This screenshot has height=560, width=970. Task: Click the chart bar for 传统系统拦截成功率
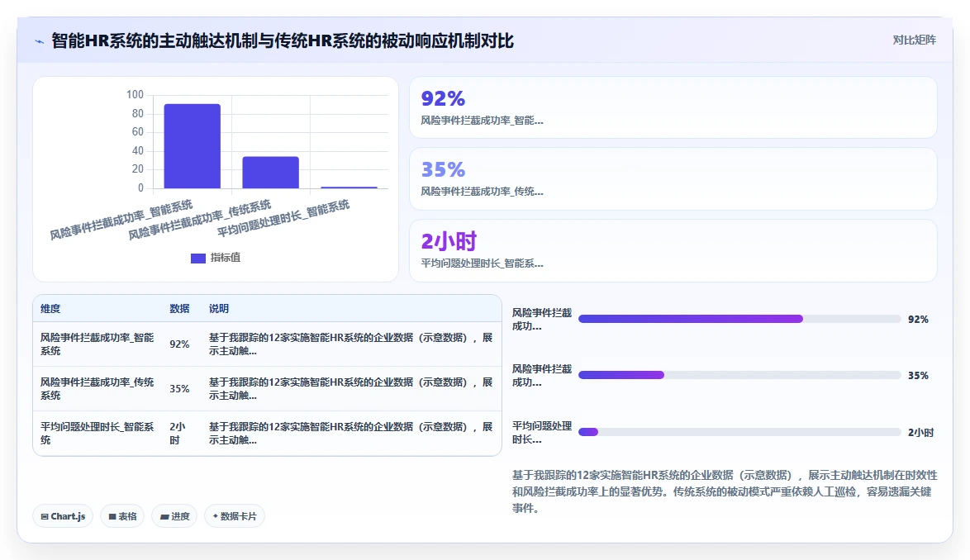[270, 173]
